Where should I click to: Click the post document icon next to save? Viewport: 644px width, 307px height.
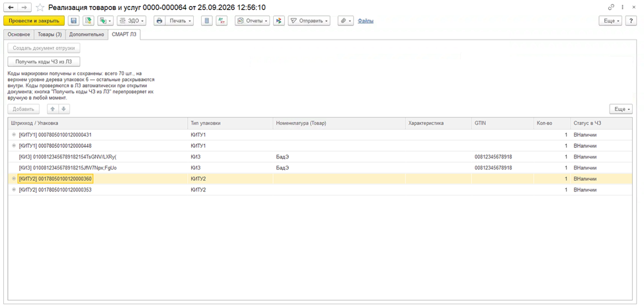(89, 21)
